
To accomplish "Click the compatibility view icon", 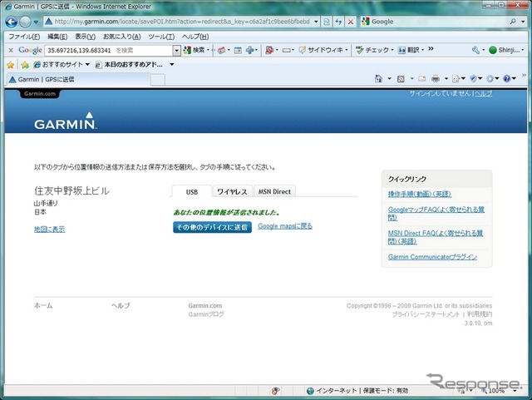I will (x=327, y=22).
